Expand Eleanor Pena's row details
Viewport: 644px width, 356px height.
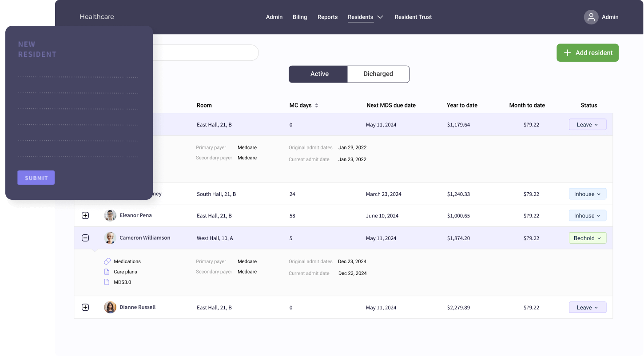pyautogui.click(x=85, y=215)
